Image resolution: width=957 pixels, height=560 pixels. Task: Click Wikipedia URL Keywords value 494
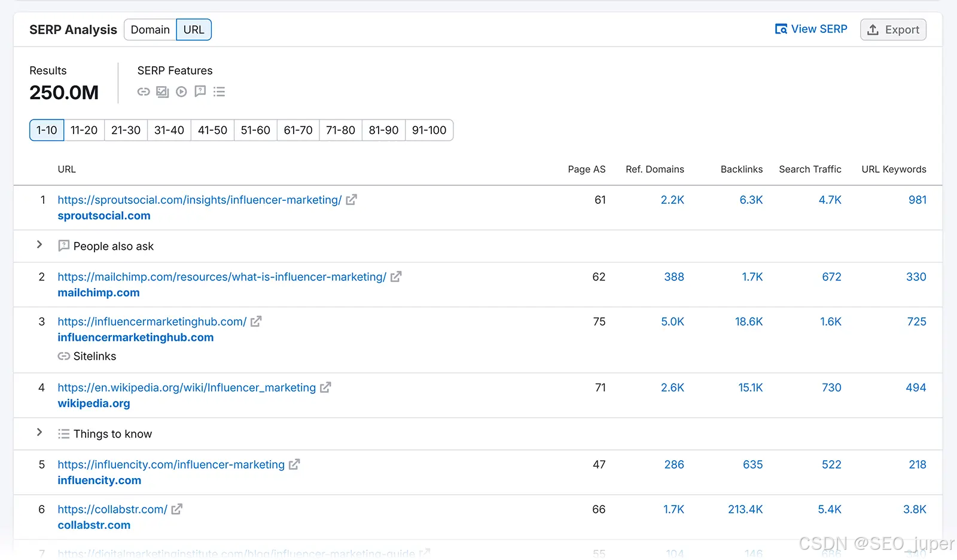point(916,388)
